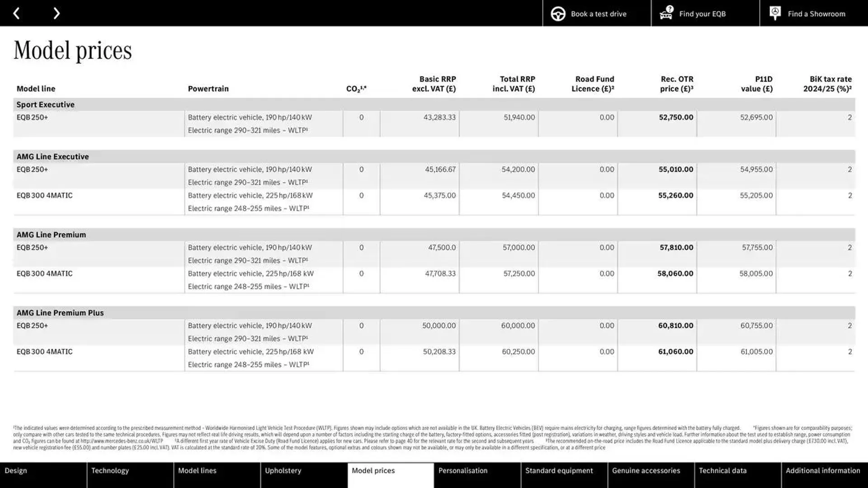Select Standard equipment tab
Image resolution: width=868 pixels, height=488 pixels.
point(559,470)
